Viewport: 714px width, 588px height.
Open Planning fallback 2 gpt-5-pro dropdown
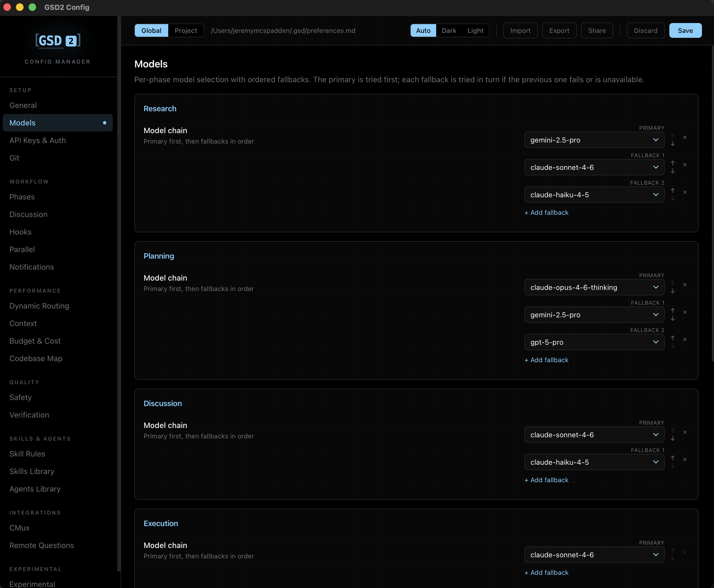tap(594, 342)
